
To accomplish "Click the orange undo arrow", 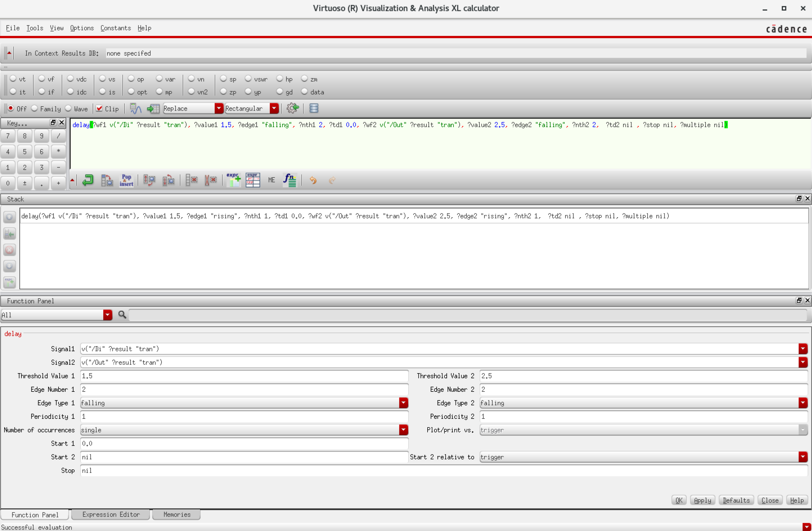I will coord(313,180).
